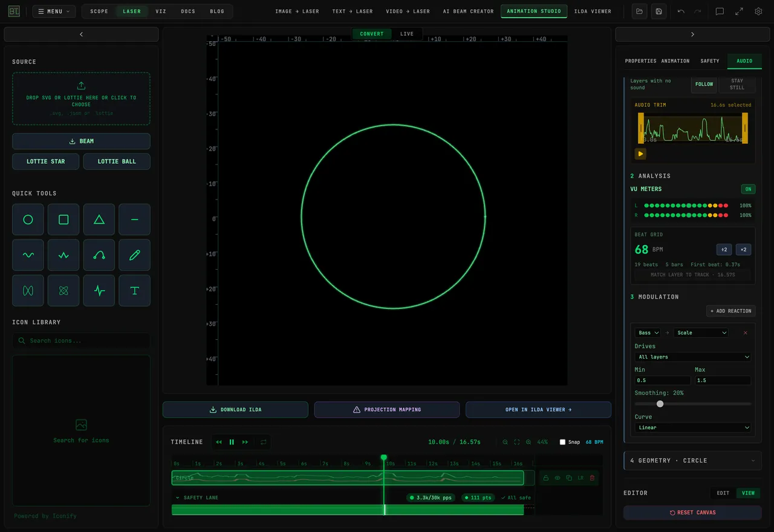Click the Redo arrow icon
This screenshot has width=774, height=532.
[698, 11]
